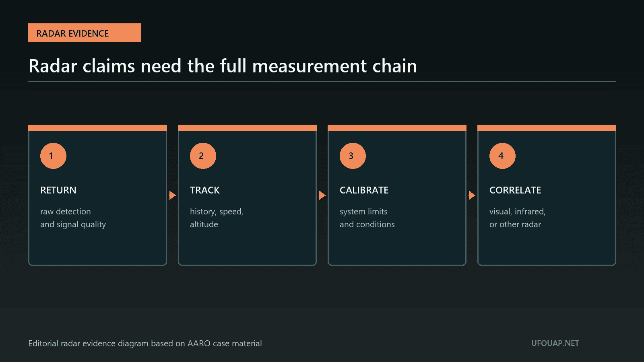Open the UFOUAP.NET link
This screenshot has width=644, height=362.
[555, 343]
